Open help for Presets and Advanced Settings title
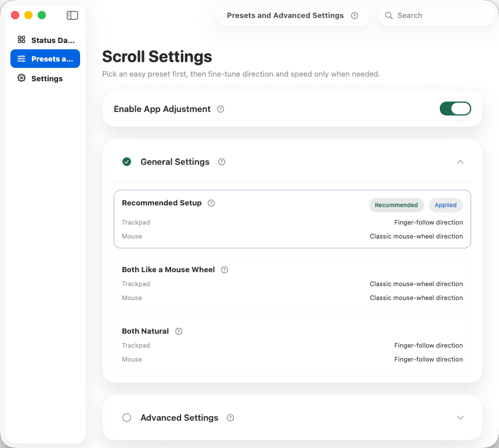The image size is (499, 448). coord(355,16)
